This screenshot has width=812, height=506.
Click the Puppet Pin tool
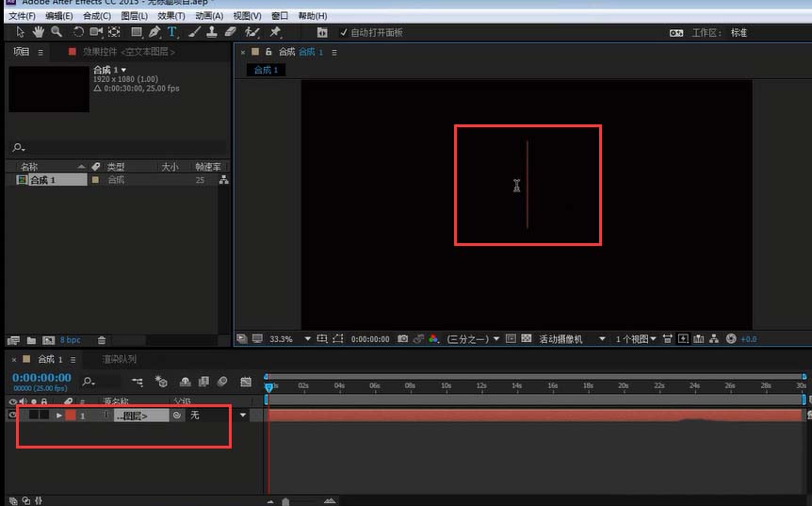(x=275, y=32)
